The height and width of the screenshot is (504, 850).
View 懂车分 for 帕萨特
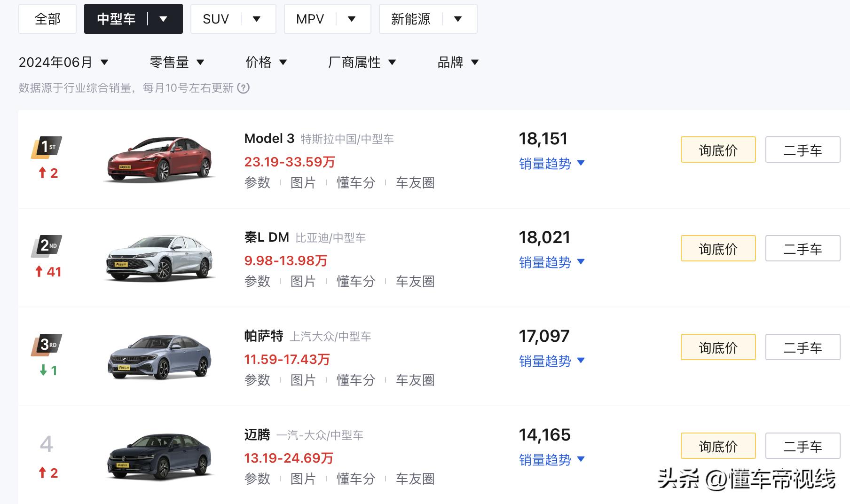355,380
